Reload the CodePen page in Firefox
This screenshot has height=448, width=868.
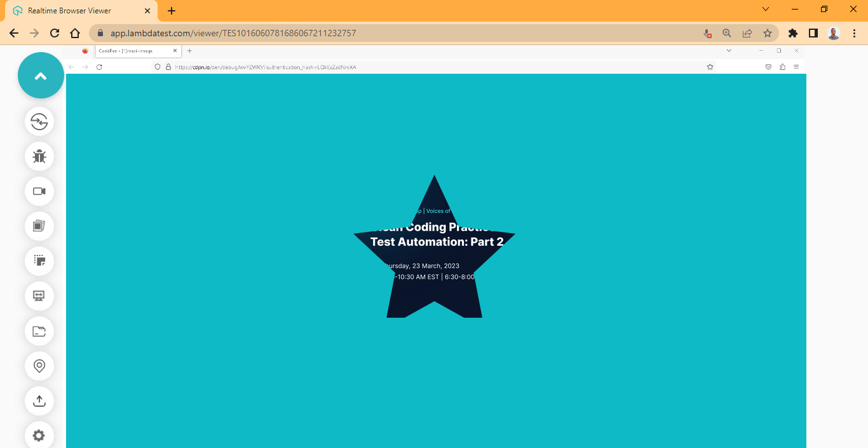click(99, 67)
